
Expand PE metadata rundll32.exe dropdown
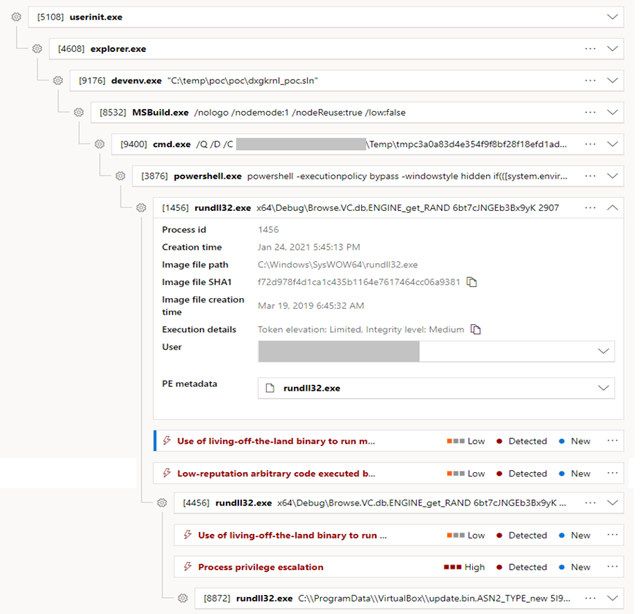coord(603,388)
